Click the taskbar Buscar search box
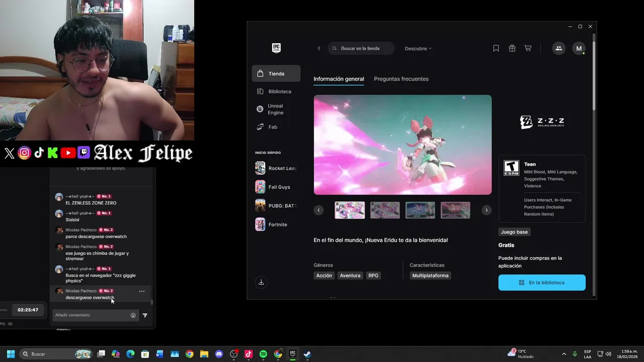 click(x=56, y=354)
